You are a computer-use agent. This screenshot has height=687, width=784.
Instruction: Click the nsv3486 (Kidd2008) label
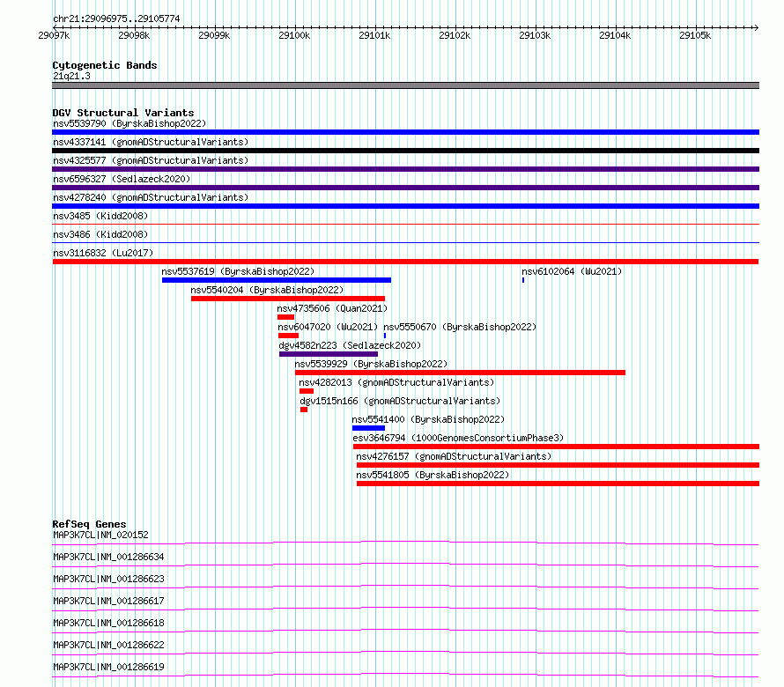[100, 234]
